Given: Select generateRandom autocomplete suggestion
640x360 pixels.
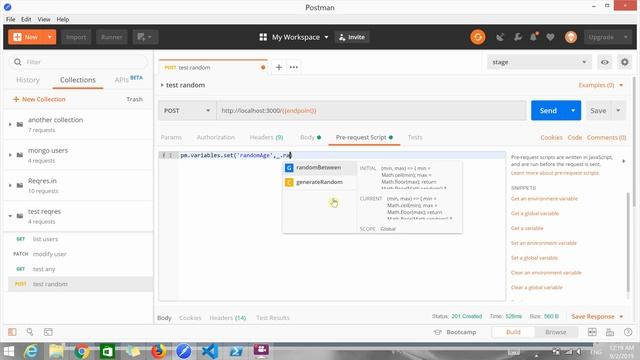Looking at the screenshot, I should [x=320, y=182].
